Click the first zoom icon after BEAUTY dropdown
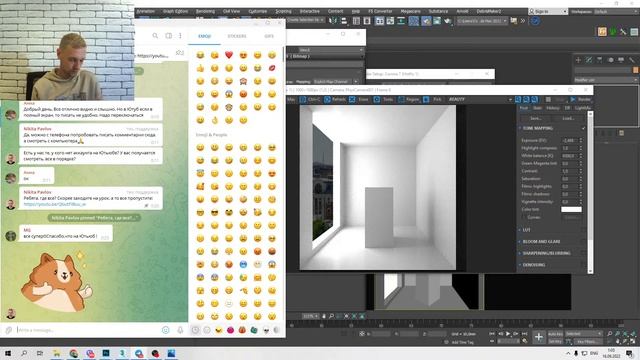The height and width of the screenshot is (360, 640). point(518,99)
